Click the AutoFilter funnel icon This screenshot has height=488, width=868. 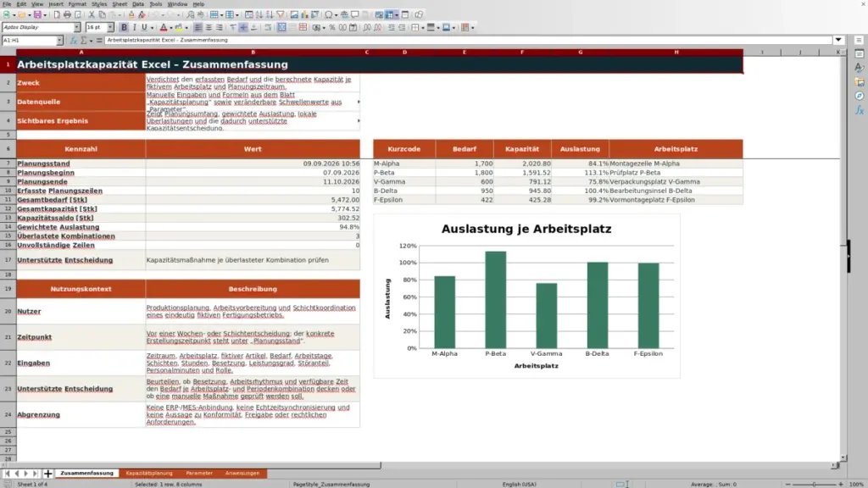(281, 15)
